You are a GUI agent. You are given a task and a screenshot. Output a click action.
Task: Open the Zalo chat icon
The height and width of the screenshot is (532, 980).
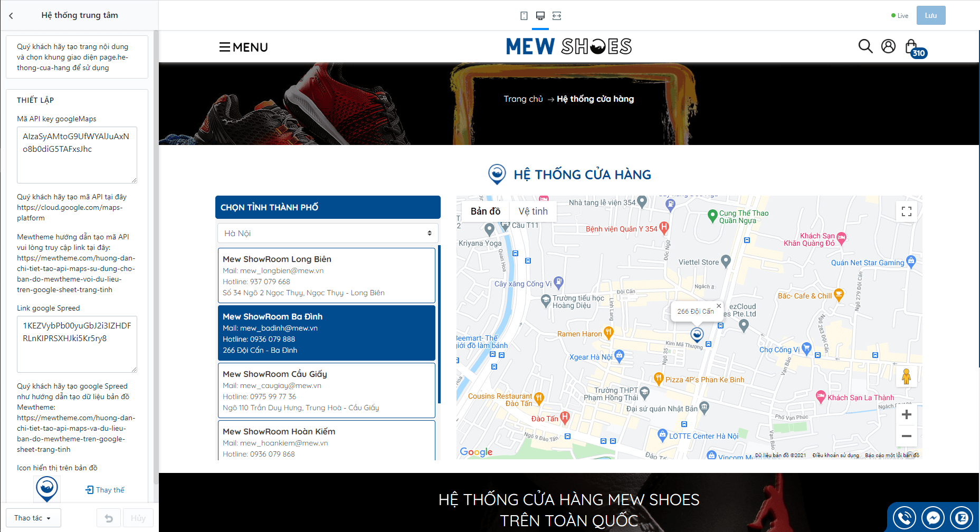point(962,518)
